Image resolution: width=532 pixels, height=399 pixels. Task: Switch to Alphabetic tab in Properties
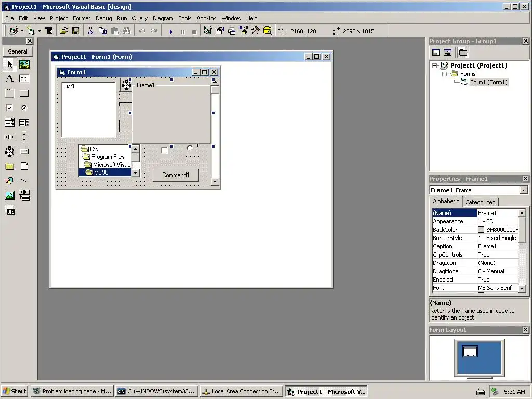click(446, 201)
